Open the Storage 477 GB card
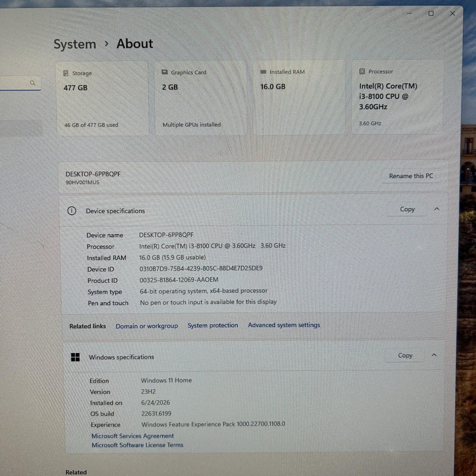Viewport: 476px width, 476px height. click(102, 99)
